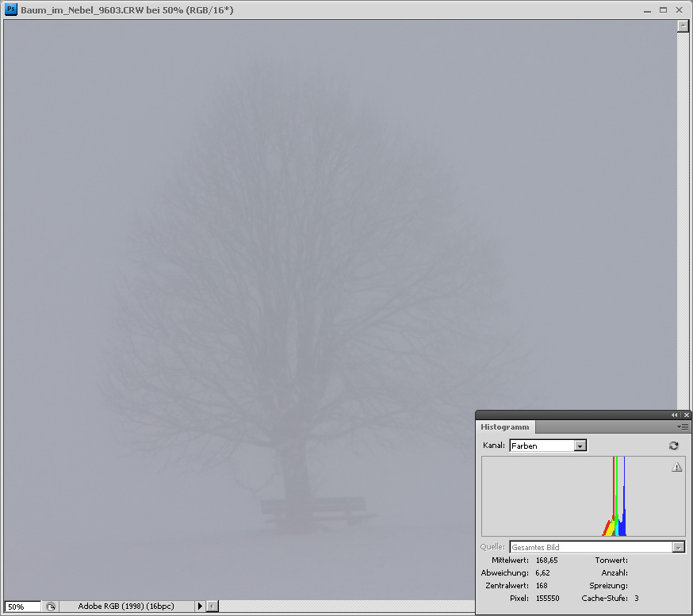Viewport: 693px width, 616px height.
Task: Open the status bar info arrow menu
Action: coord(200,606)
